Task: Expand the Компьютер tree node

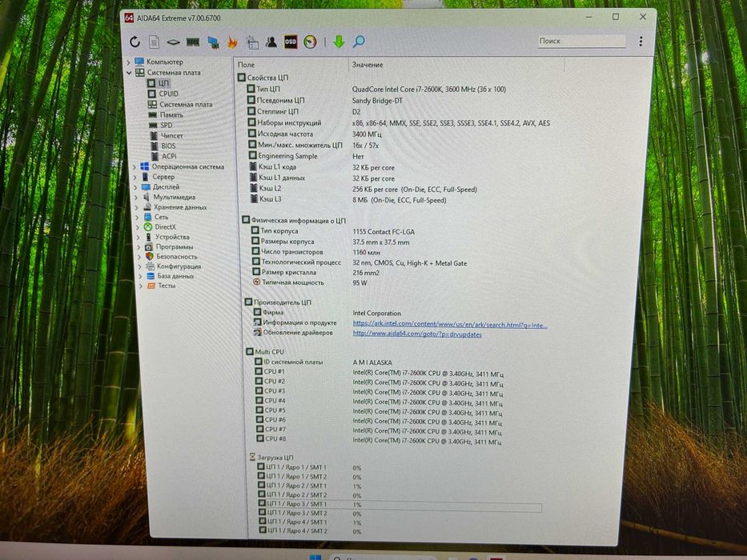Action: pyautogui.click(x=128, y=62)
